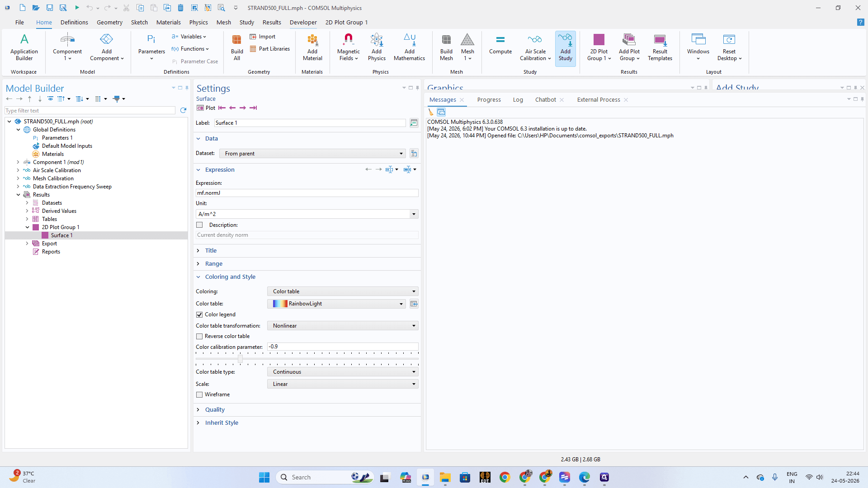Image resolution: width=868 pixels, height=488 pixels.
Task: Open Result Templates
Action: (x=660, y=47)
